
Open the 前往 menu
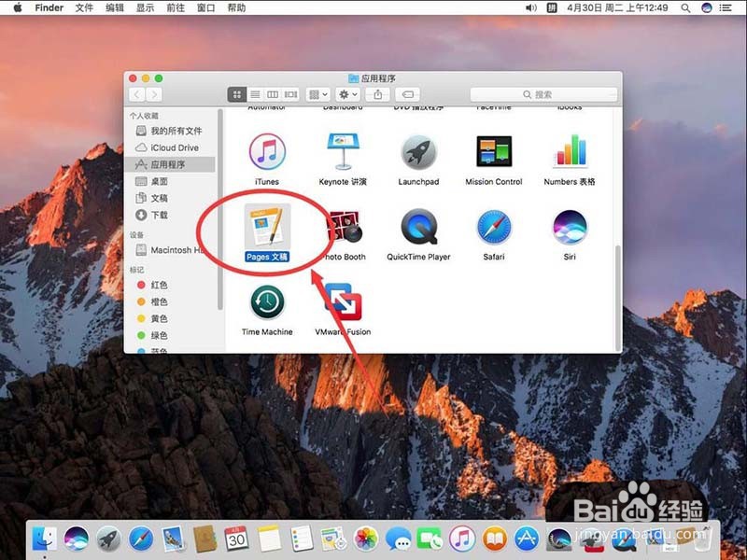point(176,7)
